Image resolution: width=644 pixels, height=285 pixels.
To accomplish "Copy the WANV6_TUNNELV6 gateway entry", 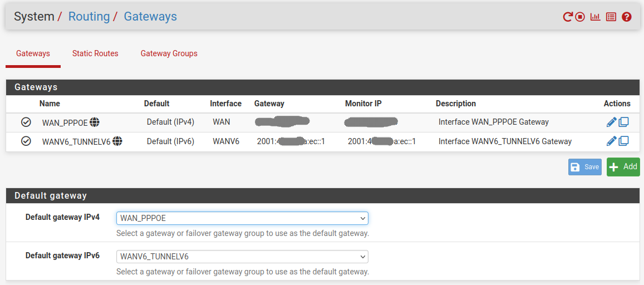I will click(x=624, y=141).
